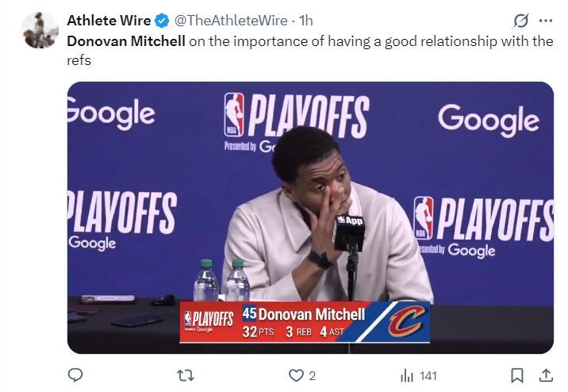The height and width of the screenshot is (392, 568).
Task: Bookmark the Donovan Mitchell tweet
Action: [x=516, y=375]
